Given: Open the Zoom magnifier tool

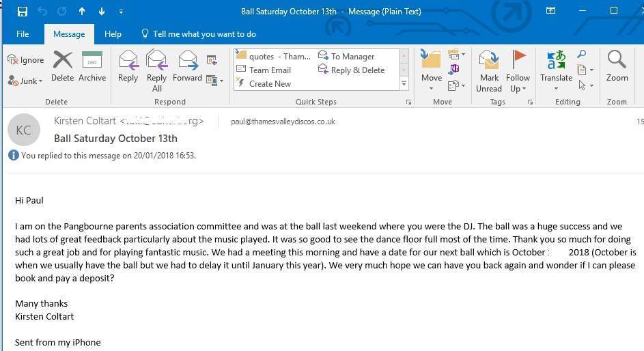Looking at the screenshot, I should (x=617, y=66).
